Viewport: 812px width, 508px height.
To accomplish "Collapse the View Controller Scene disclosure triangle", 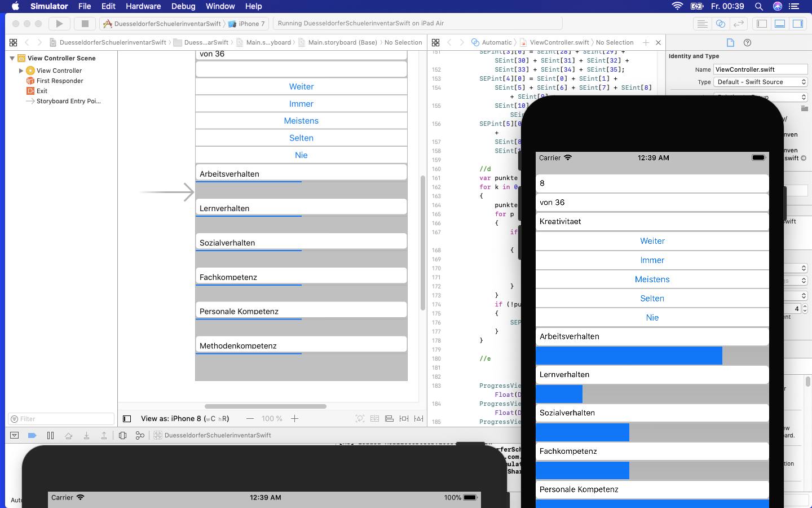I will [x=12, y=58].
